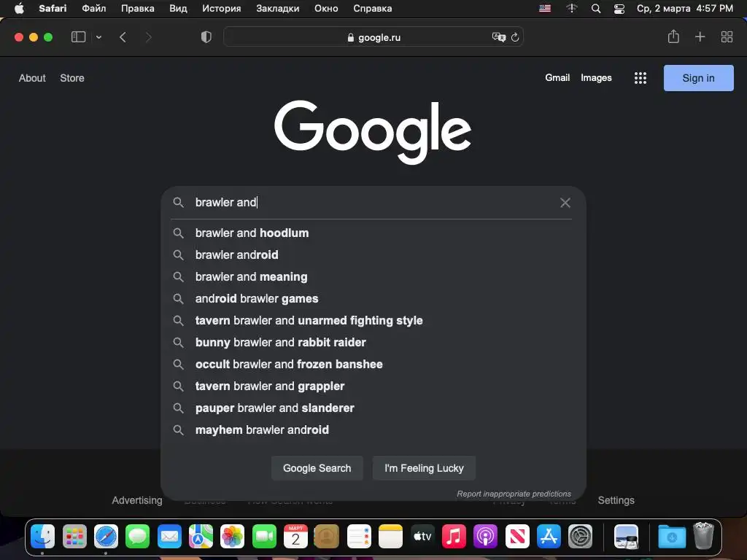Image resolution: width=747 pixels, height=560 pixels.
Task: Open the История menu
Action: (x=222, y=9)
